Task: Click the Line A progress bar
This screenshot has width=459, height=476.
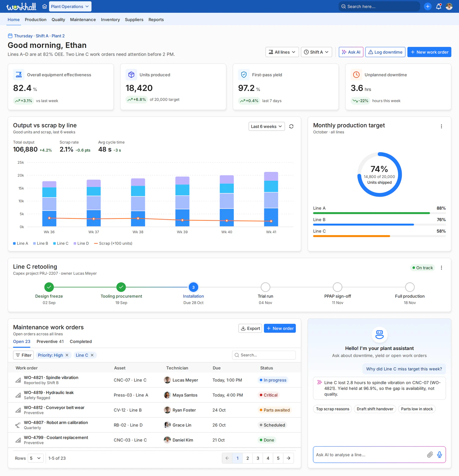Action: click(x=379, y=213)
